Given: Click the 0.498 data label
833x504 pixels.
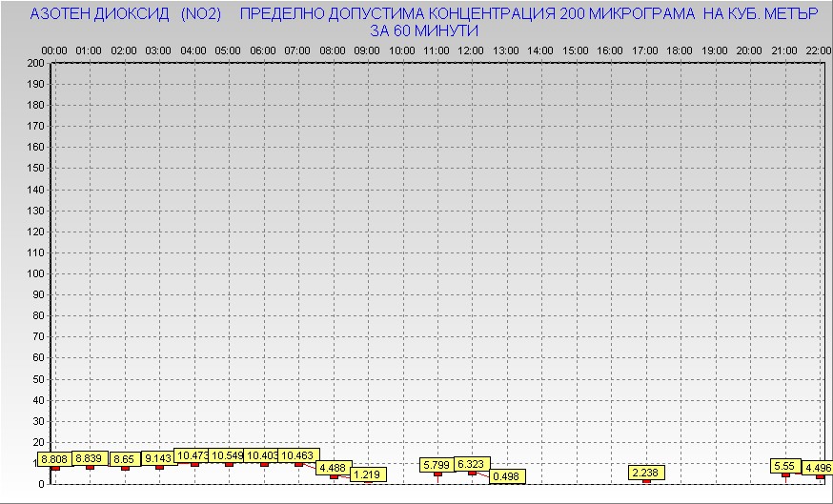Looking at the screenshot, I should [x=507, y=476].
